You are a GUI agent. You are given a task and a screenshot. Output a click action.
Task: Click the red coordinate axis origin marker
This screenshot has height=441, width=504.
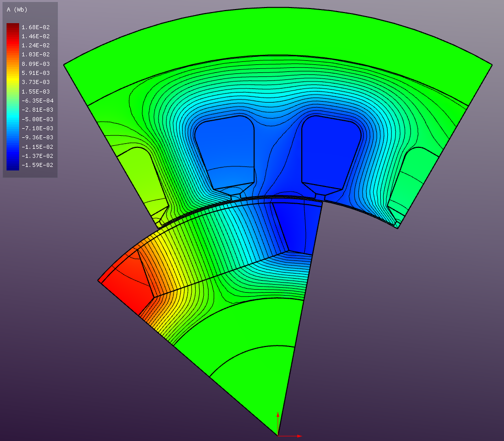[x=278, y=435]
